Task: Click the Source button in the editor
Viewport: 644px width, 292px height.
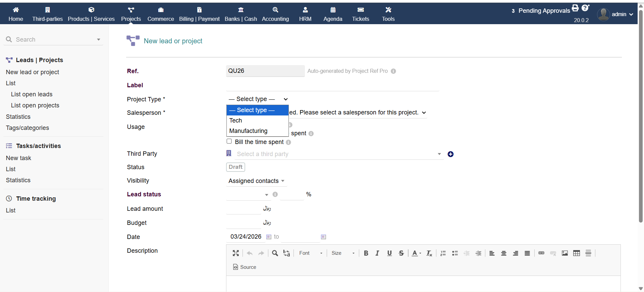Action: 245,267
